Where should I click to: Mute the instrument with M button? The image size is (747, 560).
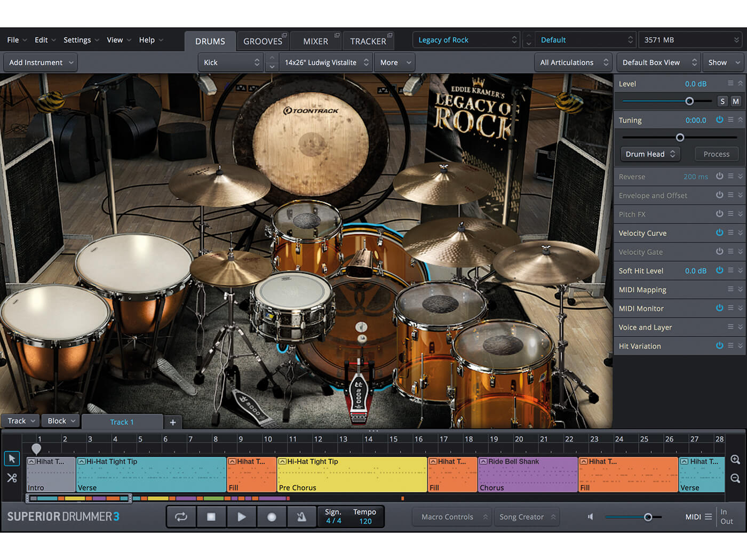[736, 101]
